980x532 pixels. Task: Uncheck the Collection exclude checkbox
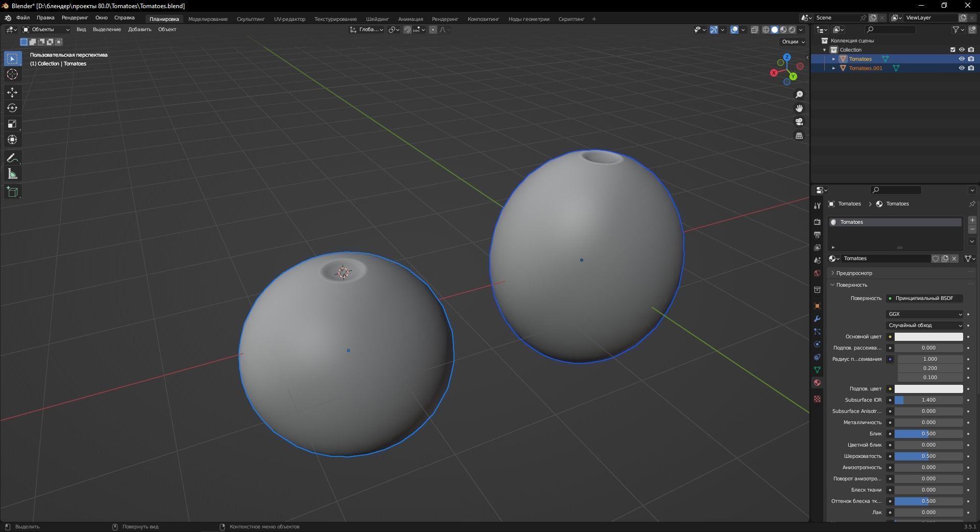[x=952, y=50]
